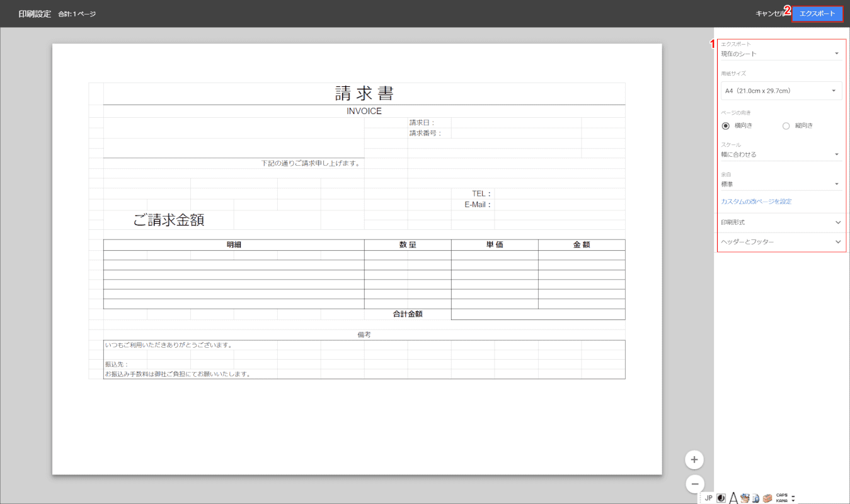Click the large A input mode icon
Viewport: 850px width, 504px height.
tap(733, 498)
